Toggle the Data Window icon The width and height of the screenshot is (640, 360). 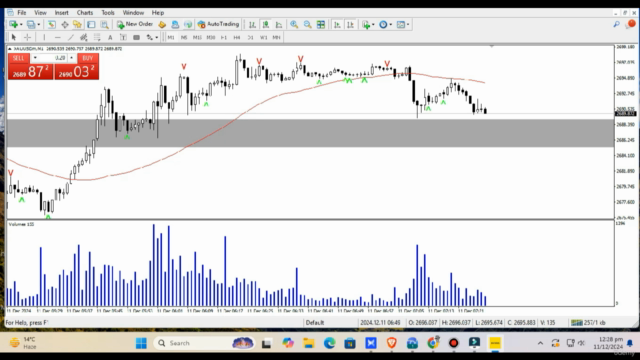(x=64, y=24)
